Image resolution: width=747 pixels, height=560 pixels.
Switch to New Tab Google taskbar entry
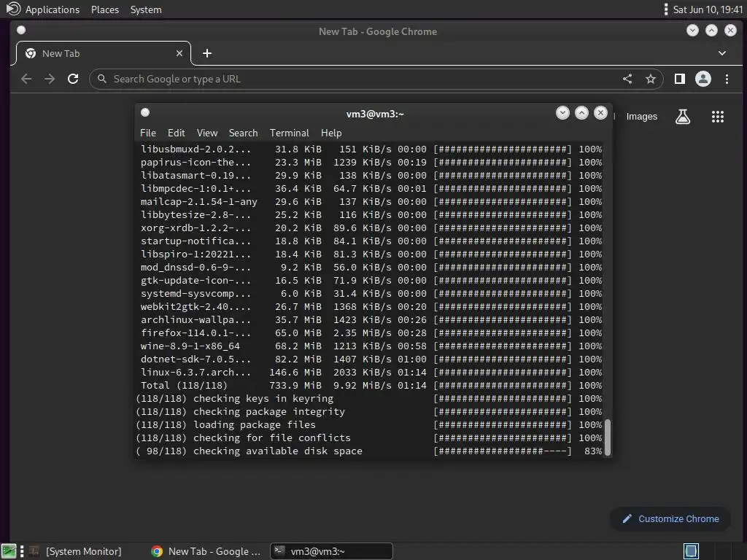[206, 551]
